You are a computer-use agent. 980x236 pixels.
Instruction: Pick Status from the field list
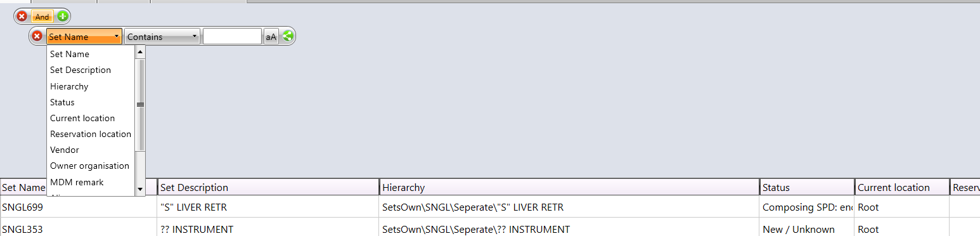pos(62,102)
